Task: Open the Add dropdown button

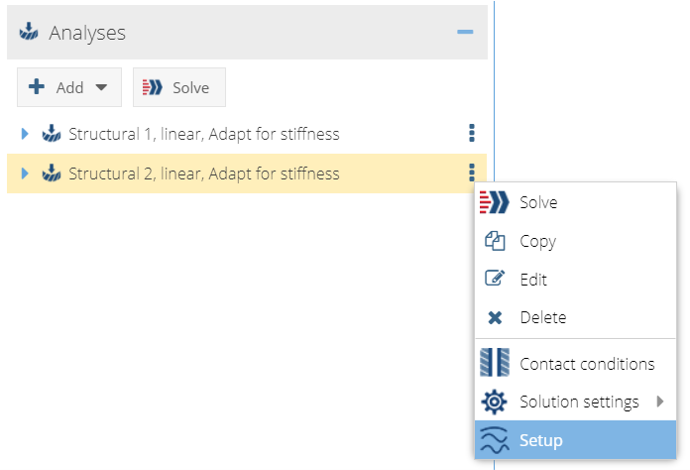Action: point(69,87)
